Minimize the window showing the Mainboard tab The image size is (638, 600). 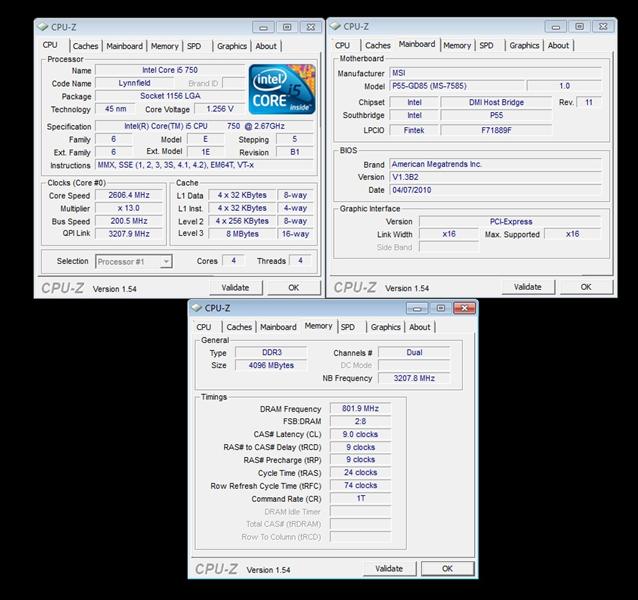pyautogui.click(x=553, y=27)
